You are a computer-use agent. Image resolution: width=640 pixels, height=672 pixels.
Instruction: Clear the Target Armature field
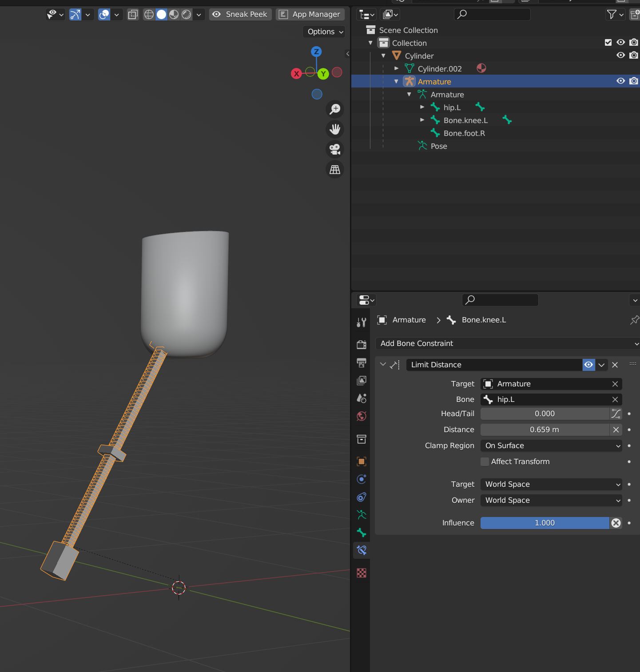pos(615,384)
